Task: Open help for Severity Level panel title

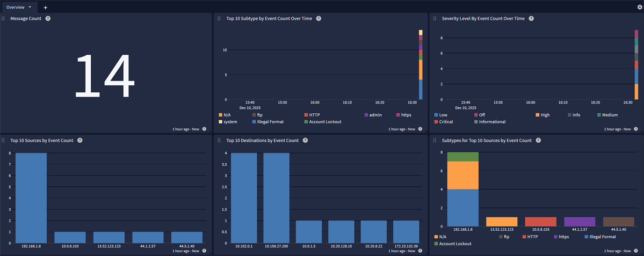Action: [x=531, y=18]
